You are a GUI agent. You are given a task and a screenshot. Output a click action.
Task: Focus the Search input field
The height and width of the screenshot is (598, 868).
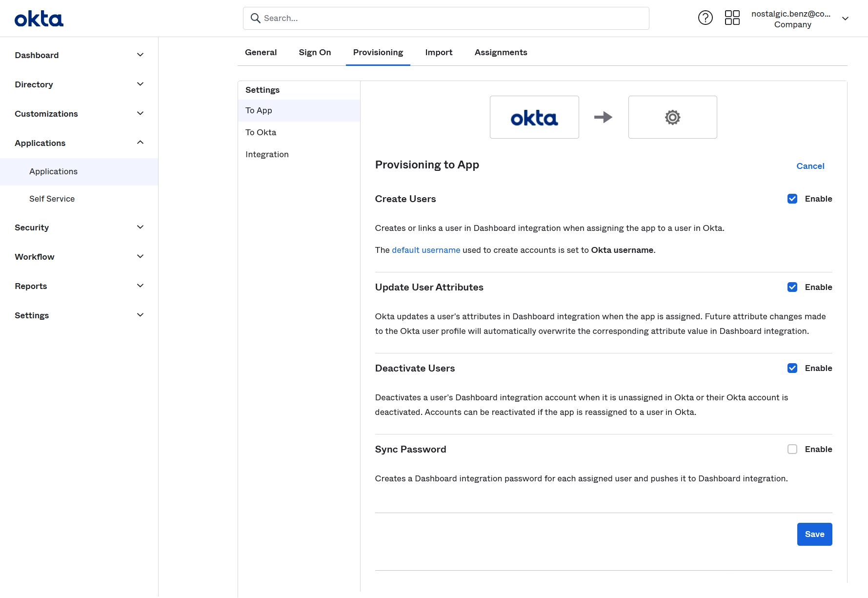(446, 18)
